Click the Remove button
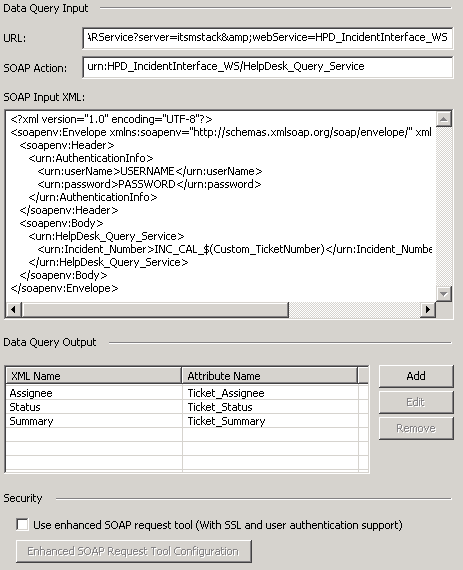This screenshot has height=570, width=463. coord(416,428)
